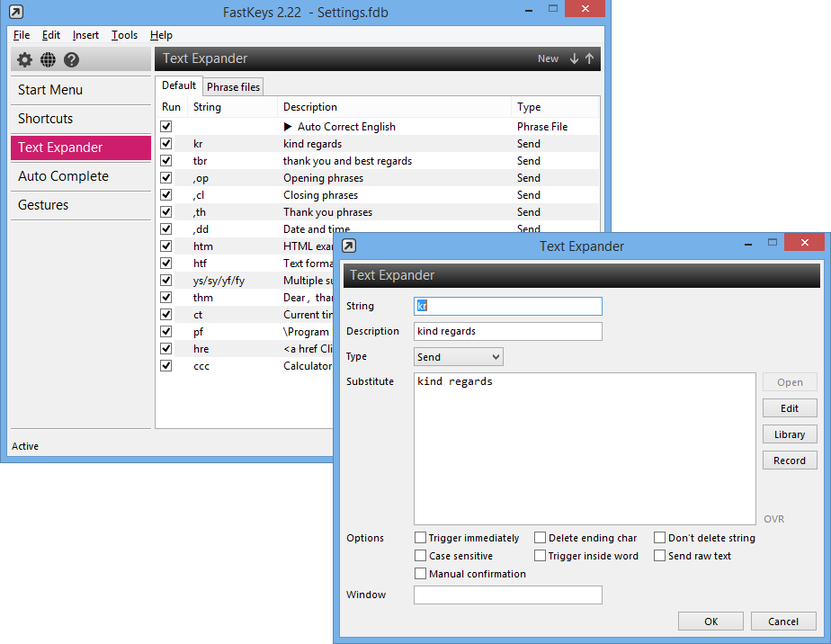831x644 pixels.
Task: Click the Description input field
Action: (508, 331)
